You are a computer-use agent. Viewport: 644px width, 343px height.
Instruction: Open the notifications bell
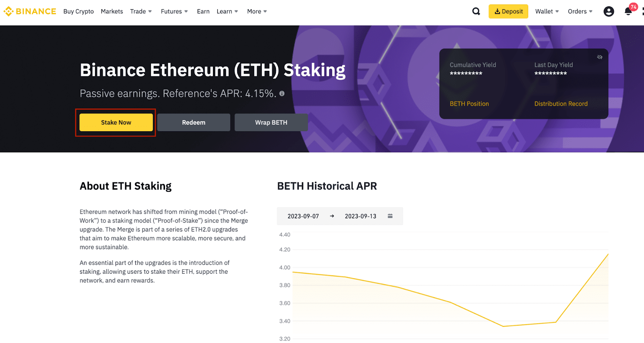click(628, 11)
